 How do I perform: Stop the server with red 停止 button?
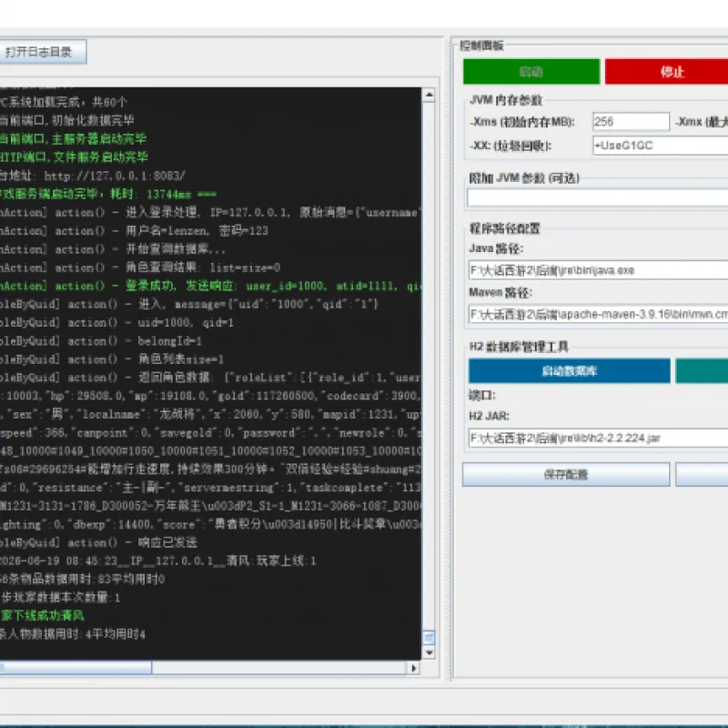pyautogui.click(x=669, y=72)
